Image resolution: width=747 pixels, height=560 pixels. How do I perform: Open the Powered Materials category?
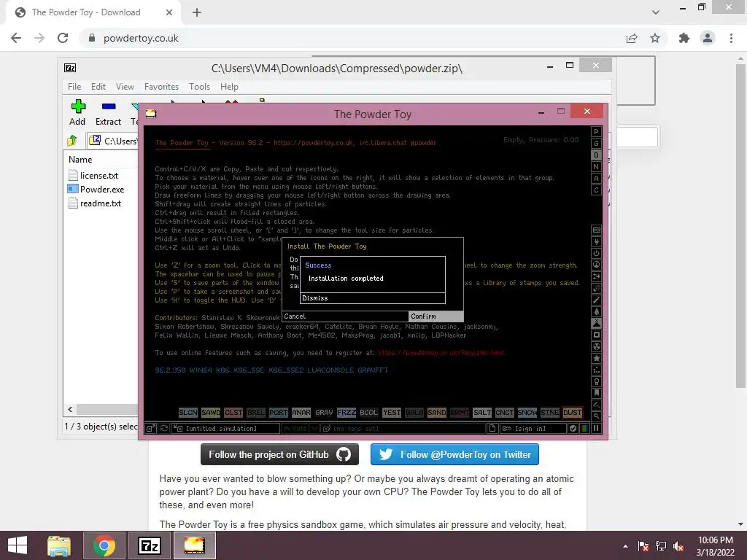tap(596, 253)
